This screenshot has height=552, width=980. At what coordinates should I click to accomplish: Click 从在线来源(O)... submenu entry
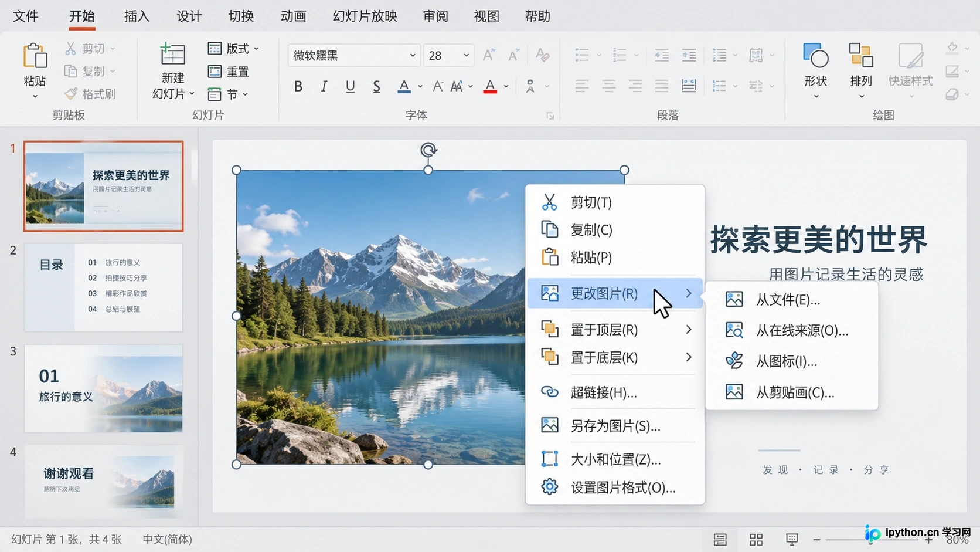point(792,330)
